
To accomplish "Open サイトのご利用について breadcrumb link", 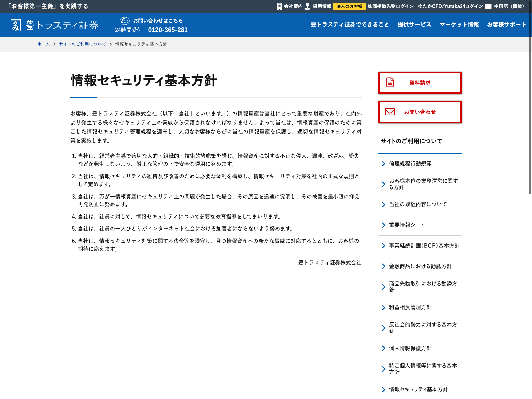I will pyautogui.click(x=82, y=44).
